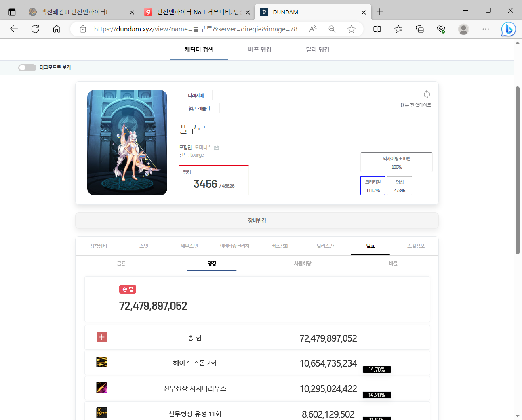This screenshot has height=420, width=522.
Task: Open split screen icon
Action: 377,29
